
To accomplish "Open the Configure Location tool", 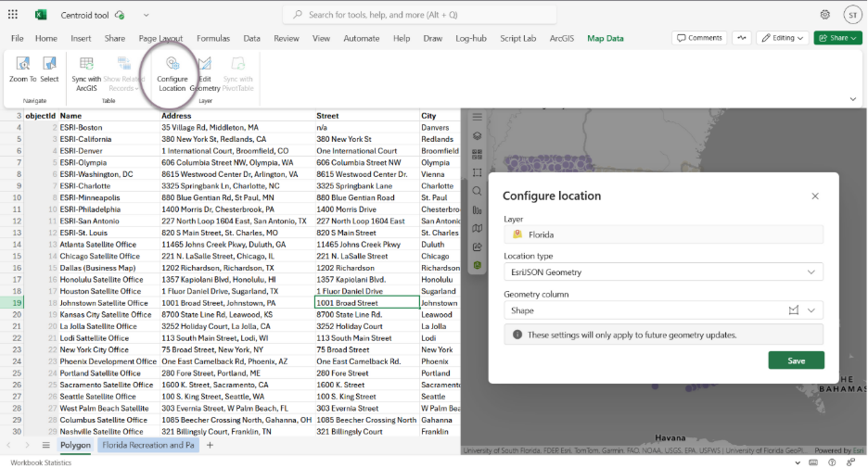I will 172,74.
